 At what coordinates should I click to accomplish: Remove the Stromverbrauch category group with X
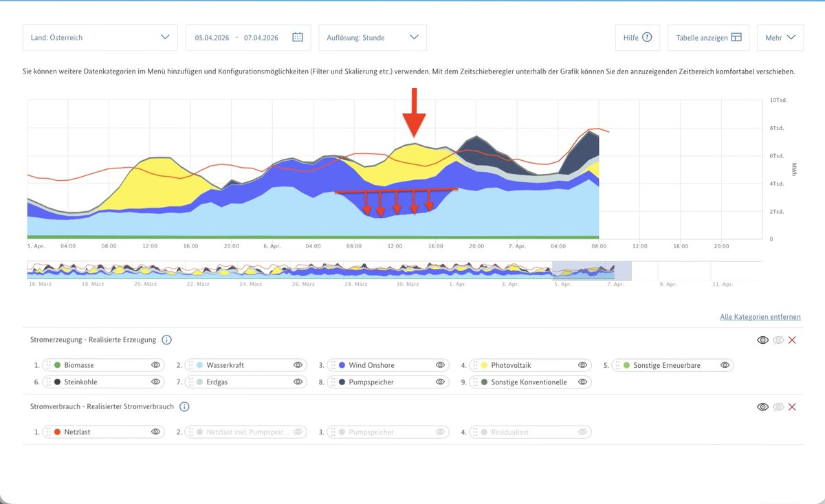pos(792,406)
